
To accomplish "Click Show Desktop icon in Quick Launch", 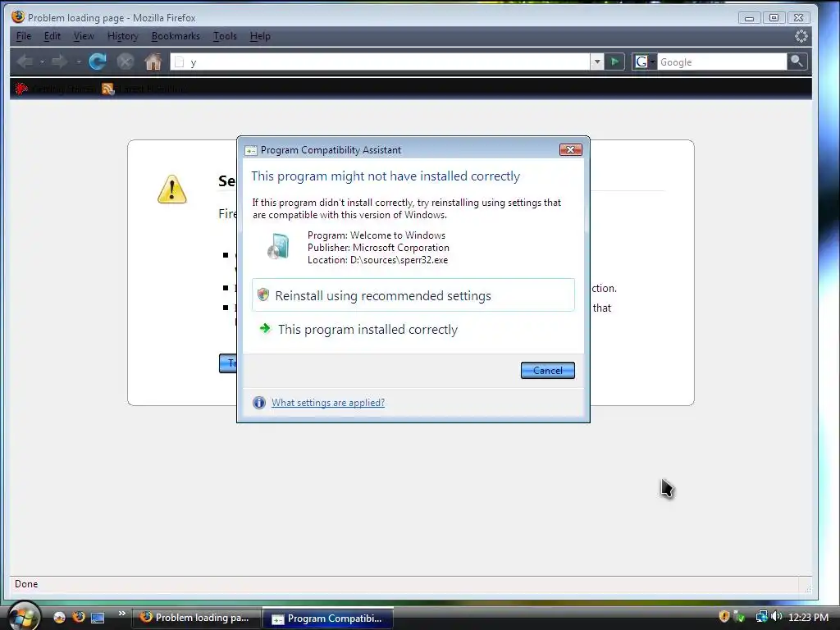I will coord(98,618).
